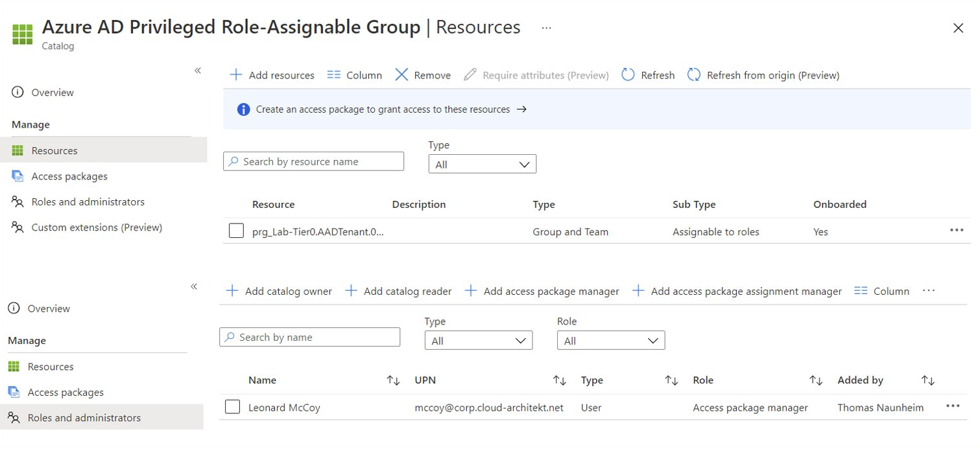
Task: Click Remove in the resources toolbar
Action: point(423,75)
